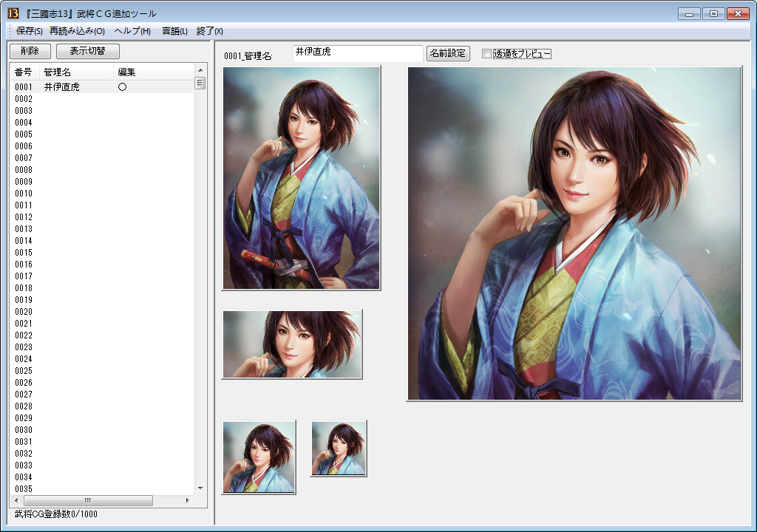Click the horizontal scrollbar thumb
757x532 pixels.
tap(88, 501)
